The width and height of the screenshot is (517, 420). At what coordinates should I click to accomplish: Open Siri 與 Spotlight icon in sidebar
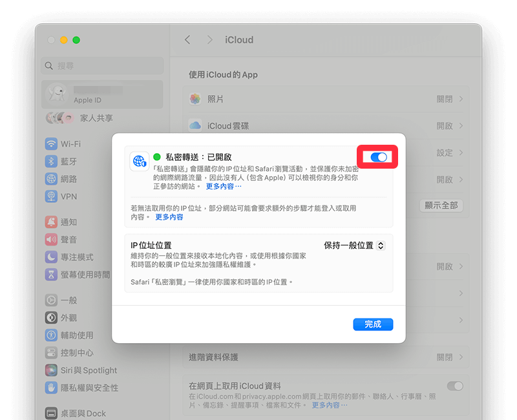(51, 370)
